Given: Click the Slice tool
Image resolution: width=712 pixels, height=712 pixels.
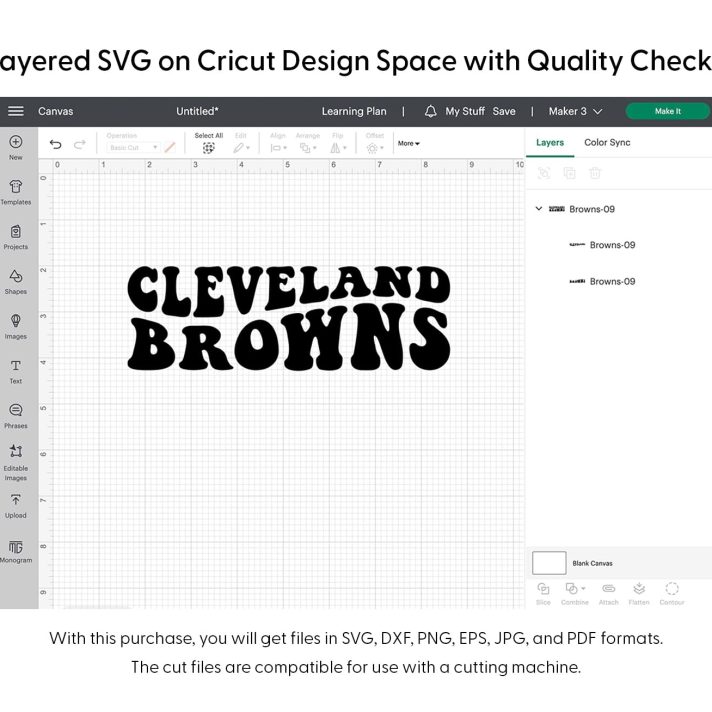Looking at the screenshot, I should pos(543,593).
